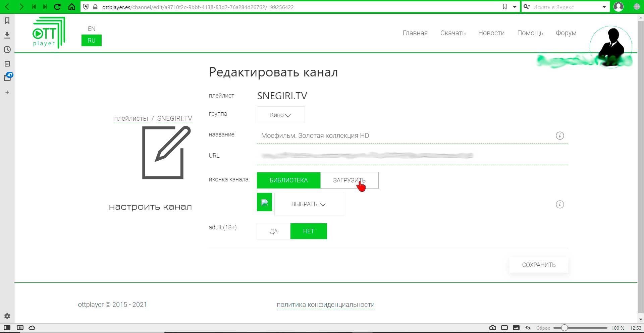Click the shield tracker-blocking icon
644x333 pixels.
[86, 7]
